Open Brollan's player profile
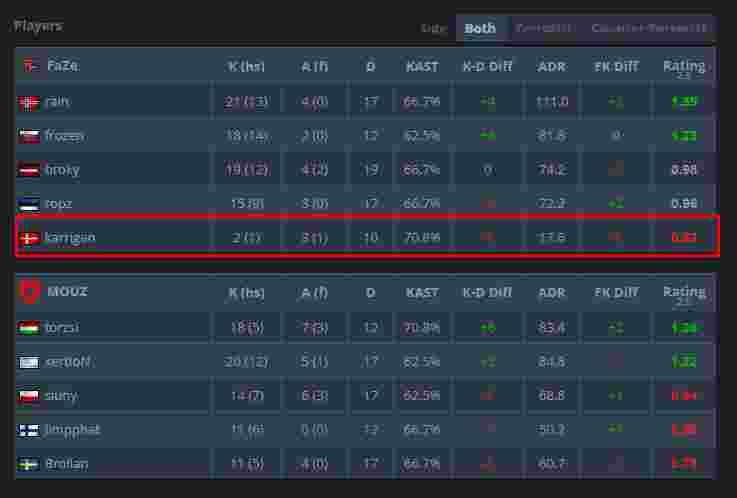The image size is (737, 498). 67,464
